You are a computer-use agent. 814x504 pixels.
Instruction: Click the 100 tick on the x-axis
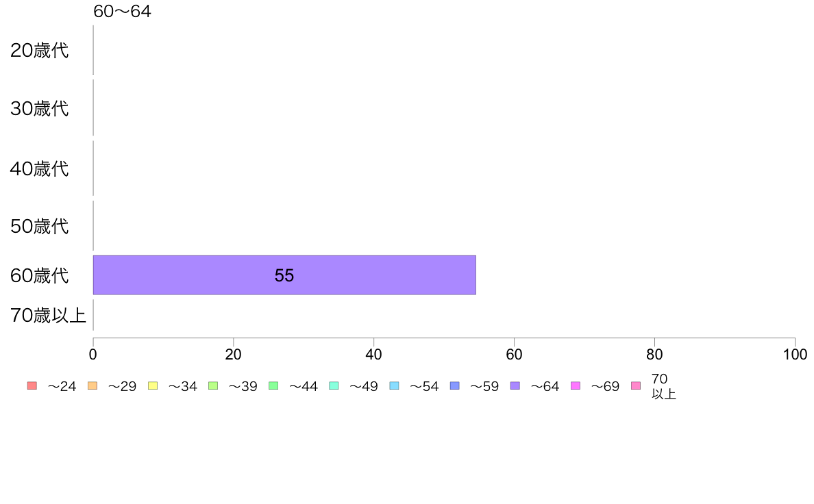coord(795,355)
